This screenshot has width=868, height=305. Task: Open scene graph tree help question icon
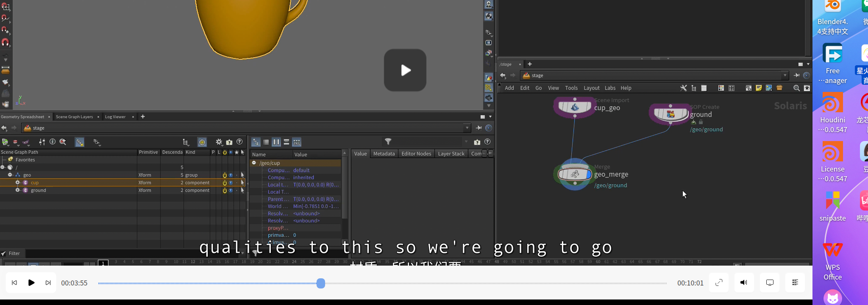click(x=239, y=142)
